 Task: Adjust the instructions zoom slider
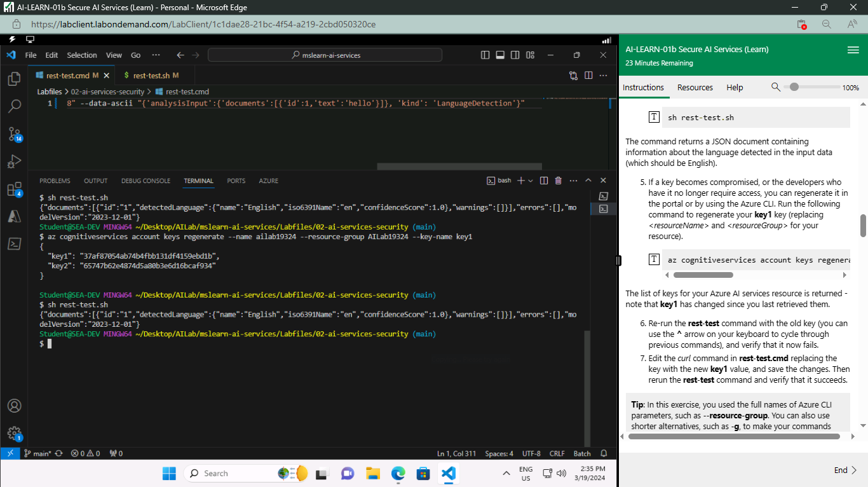click(x=815, y=87)
